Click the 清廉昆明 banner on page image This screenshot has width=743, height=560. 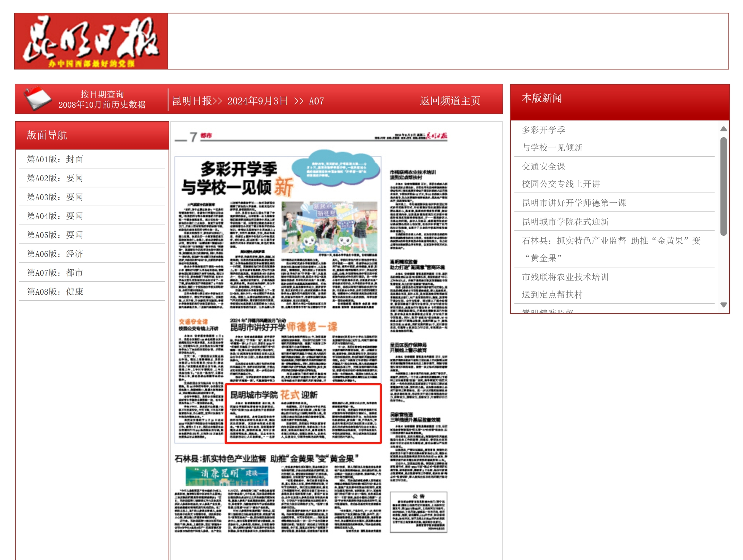(227, 476)
